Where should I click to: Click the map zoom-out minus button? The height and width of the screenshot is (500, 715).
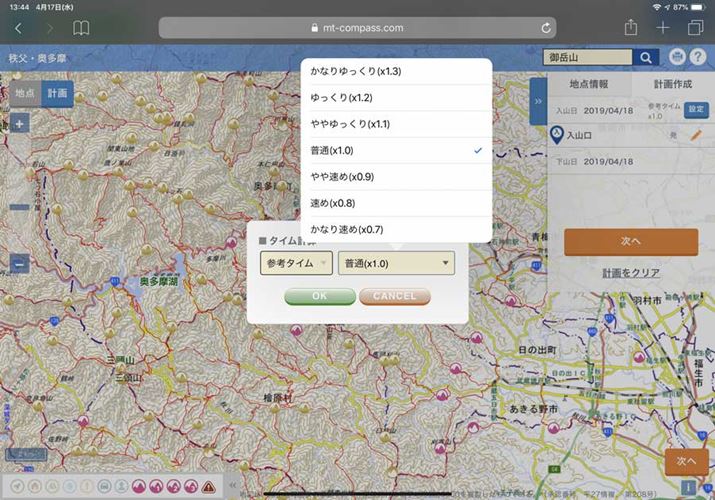20,265
